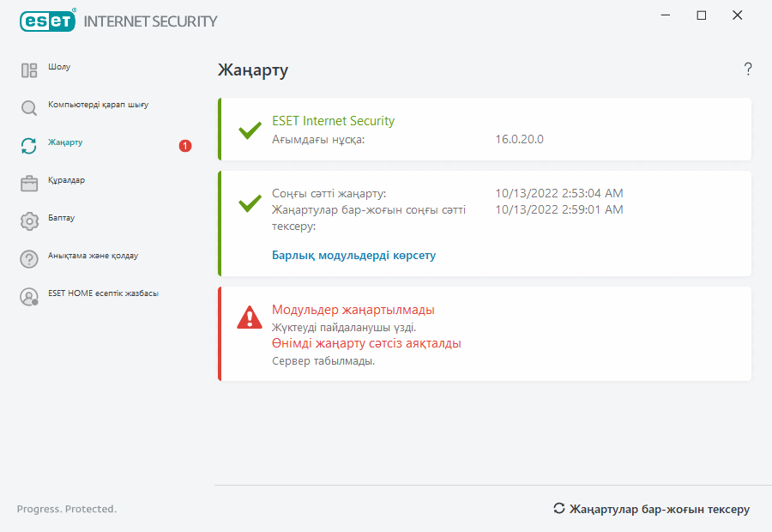
Task: Open Анықтама және қолдау section
Action: [93, 256]
